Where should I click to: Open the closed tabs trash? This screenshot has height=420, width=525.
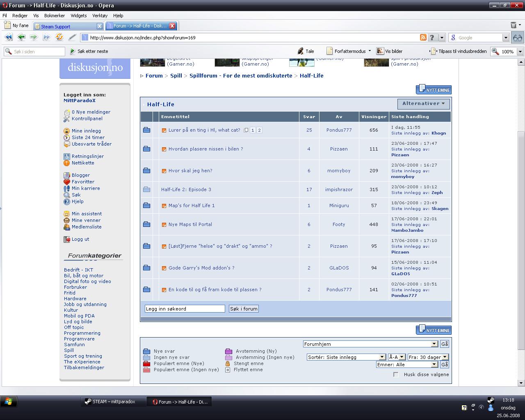(x=514, y=25)
